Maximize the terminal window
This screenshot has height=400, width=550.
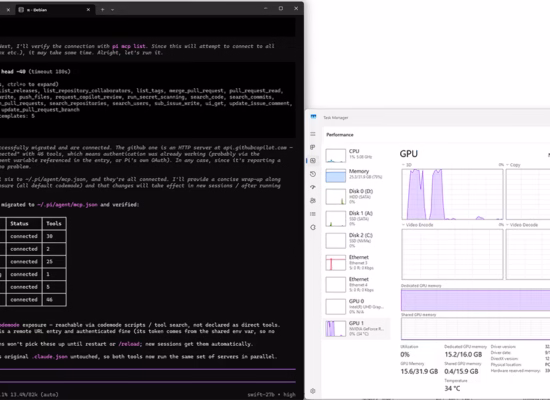pos(281,8)
